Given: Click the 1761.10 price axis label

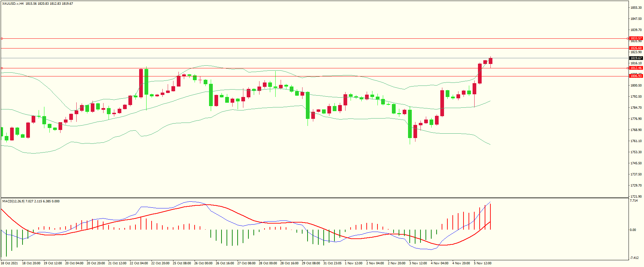Looking at the screenshot, I should [x=636, y=141].
